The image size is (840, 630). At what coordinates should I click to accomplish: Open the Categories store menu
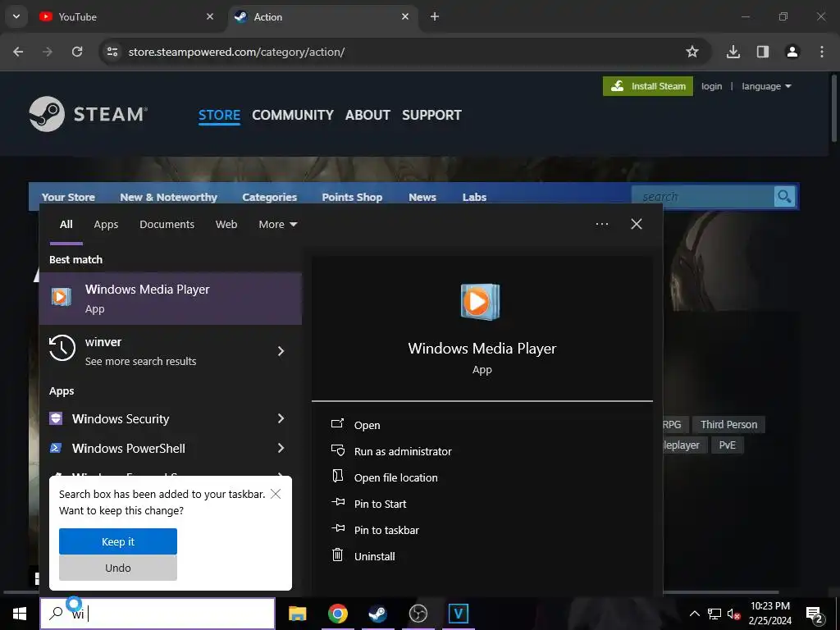pyautogui.click(x=269, y=197)
